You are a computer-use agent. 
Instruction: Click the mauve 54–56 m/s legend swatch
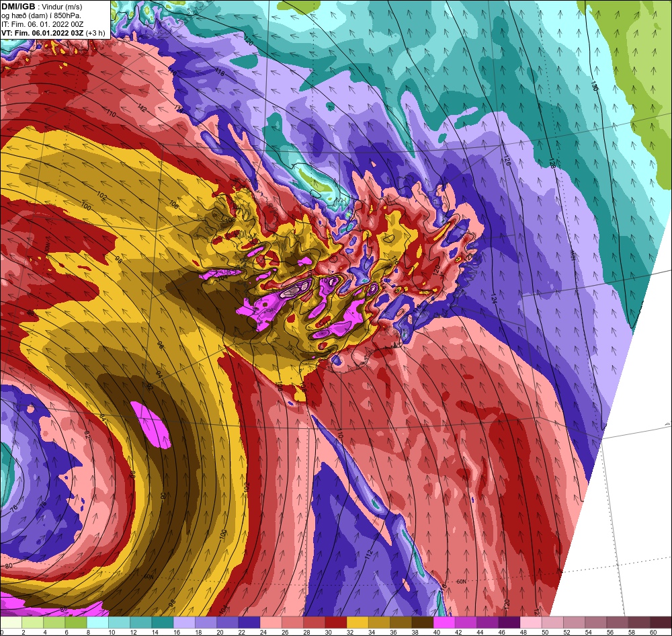(595, 623)
